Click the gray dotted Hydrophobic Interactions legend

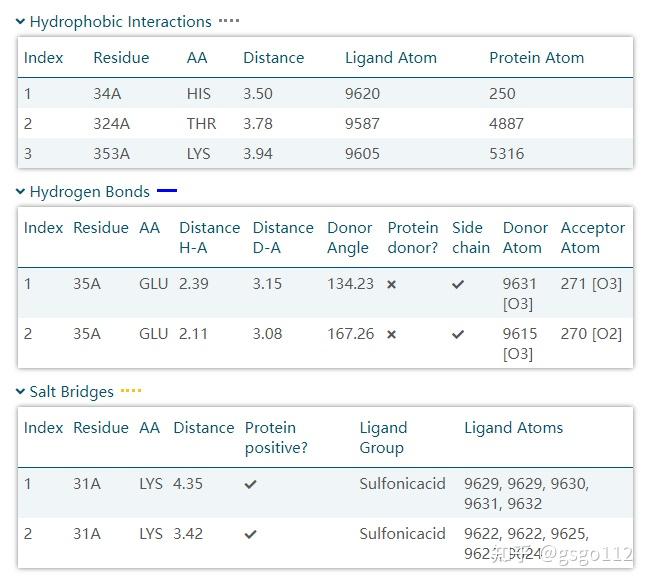pyautogui.click(x=229, y=21)
